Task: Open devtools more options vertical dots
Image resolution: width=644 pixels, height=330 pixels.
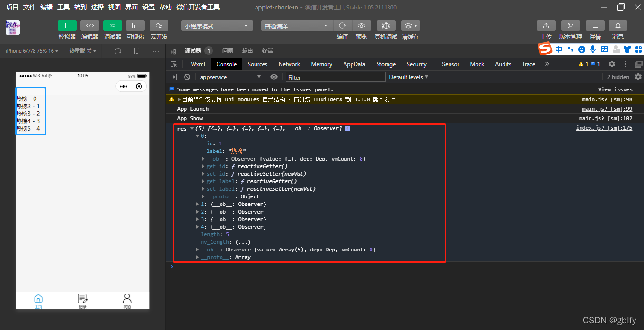Action: tap(625, 64)
